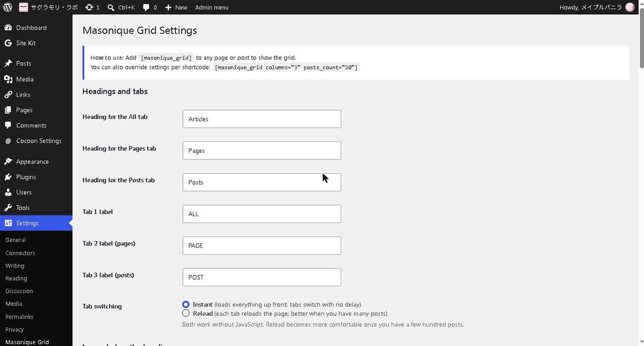Open the New content menu
Screen dimensions: 644x346
(176, 7)
